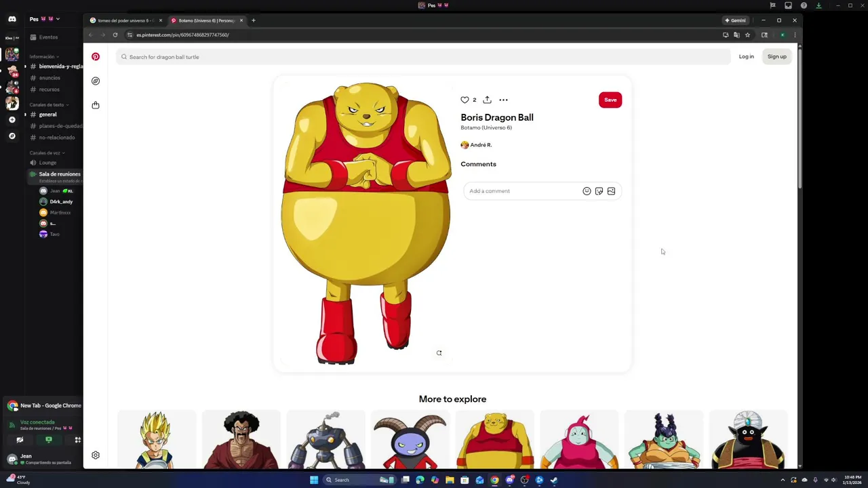This screenshot has width=868, height=488.
Task: Open Discord server with 24 notifications
Action: tap(12, 70)
